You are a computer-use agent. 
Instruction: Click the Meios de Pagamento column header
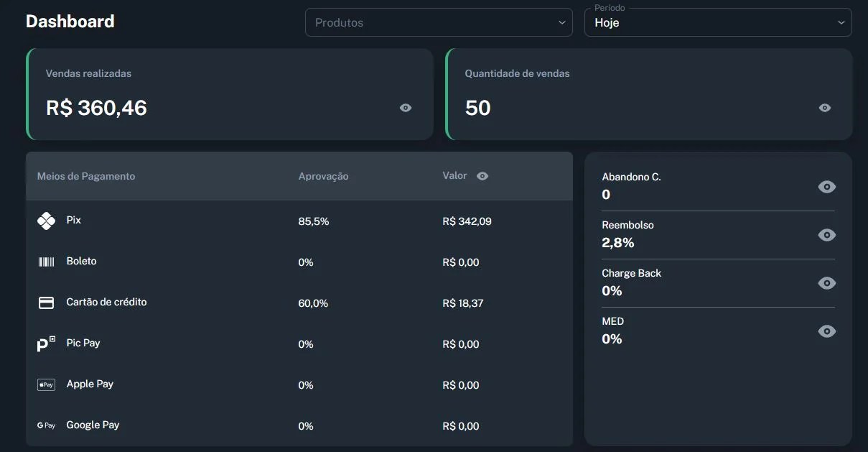coord(86,176)
